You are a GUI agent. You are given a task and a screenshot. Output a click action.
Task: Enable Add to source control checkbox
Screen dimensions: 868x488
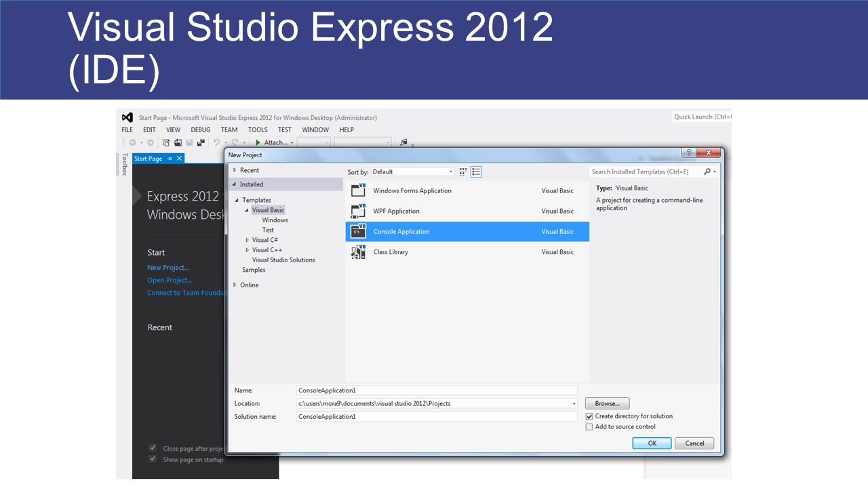coord(589,427)
